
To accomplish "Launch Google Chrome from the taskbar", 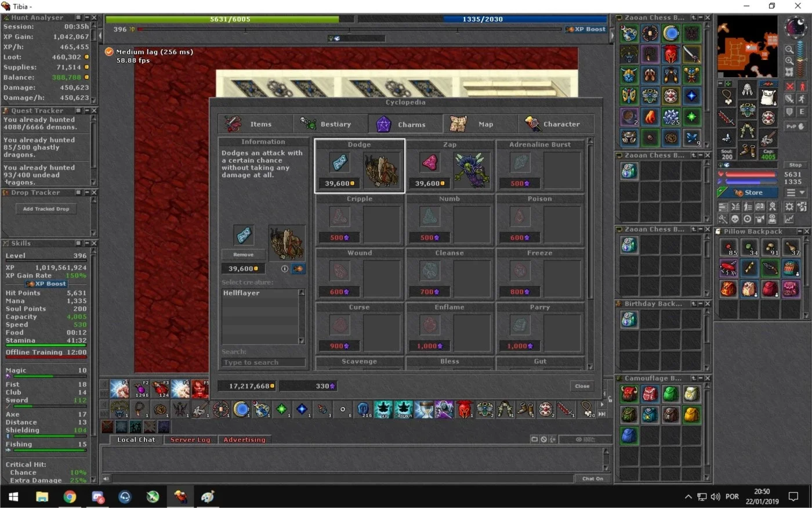I will 70,497.
